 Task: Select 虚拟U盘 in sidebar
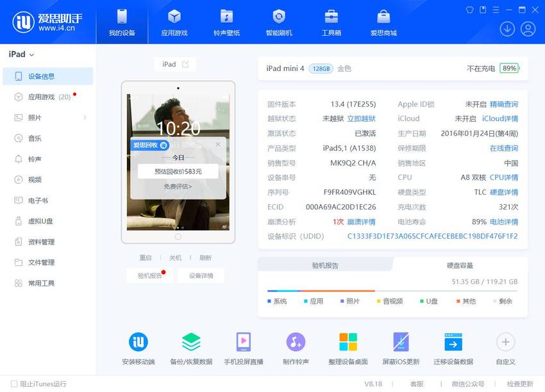(x=48, y=221)
